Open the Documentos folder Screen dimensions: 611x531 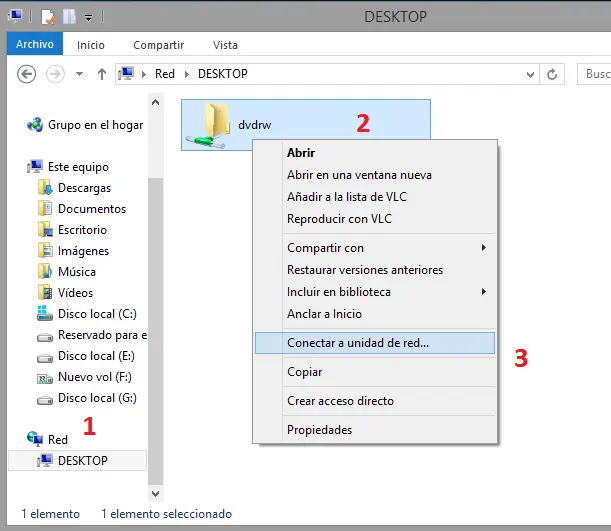(x=92, y=209)
